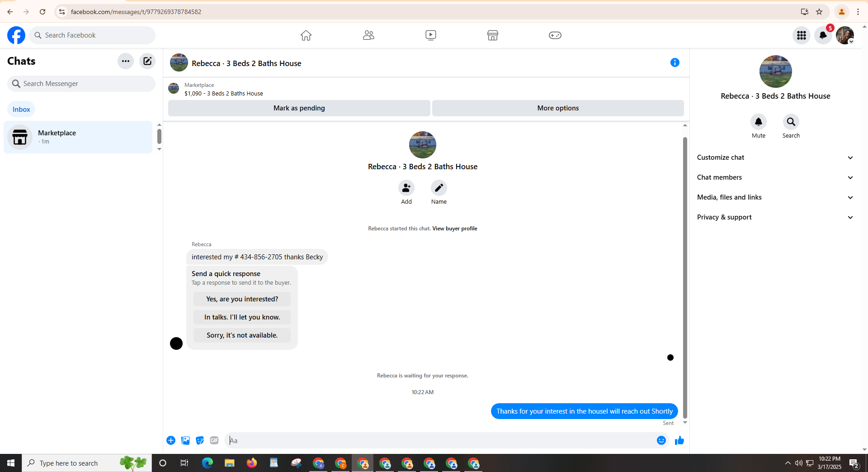Viewport: 868px width, 472px height.
Task: Reload the page with browser refresh button
Action: coord(42,12)
